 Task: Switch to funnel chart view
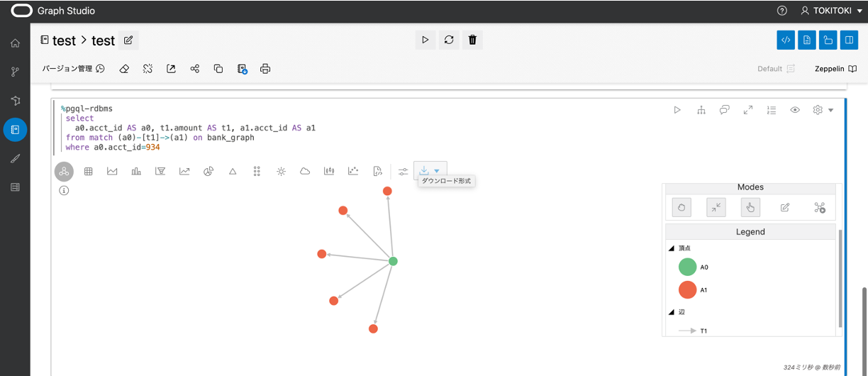tap(160, 171)
